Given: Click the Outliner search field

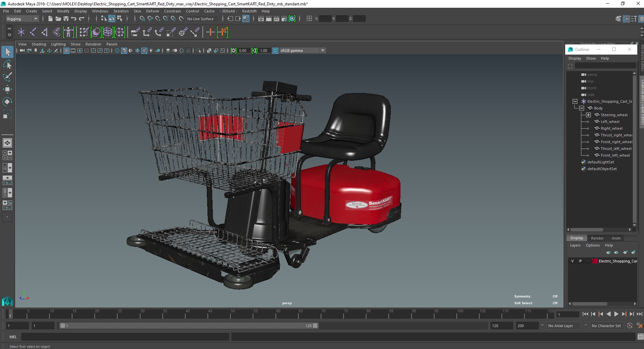Looking at the screenshot, I should 605,66.
